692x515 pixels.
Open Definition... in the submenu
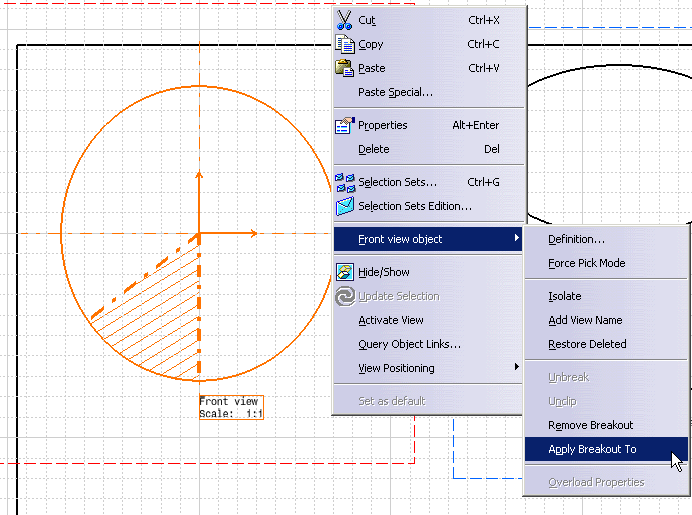coord(606,239)
